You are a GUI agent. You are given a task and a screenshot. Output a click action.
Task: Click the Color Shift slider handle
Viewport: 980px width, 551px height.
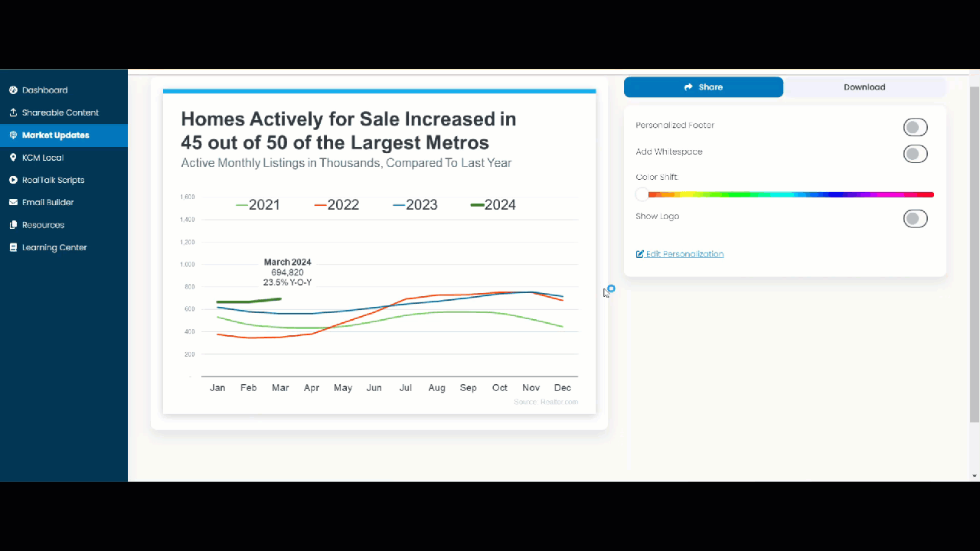coord(642,195)
